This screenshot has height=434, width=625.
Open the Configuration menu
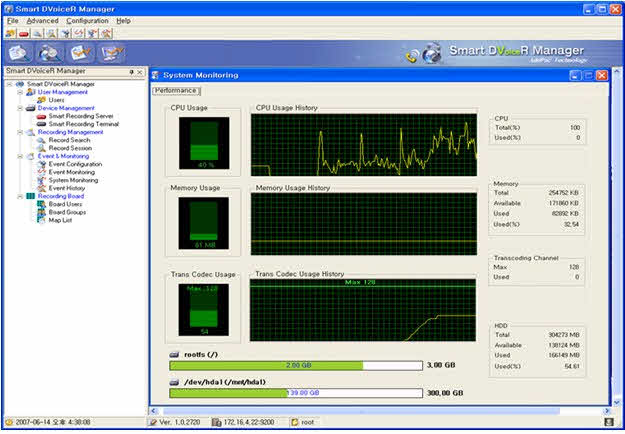87,20
